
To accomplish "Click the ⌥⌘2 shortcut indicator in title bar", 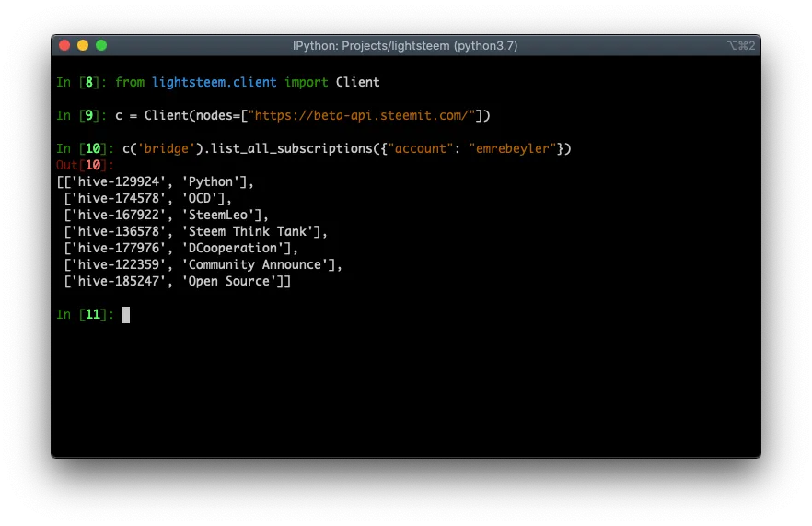I will click(741, 46).
